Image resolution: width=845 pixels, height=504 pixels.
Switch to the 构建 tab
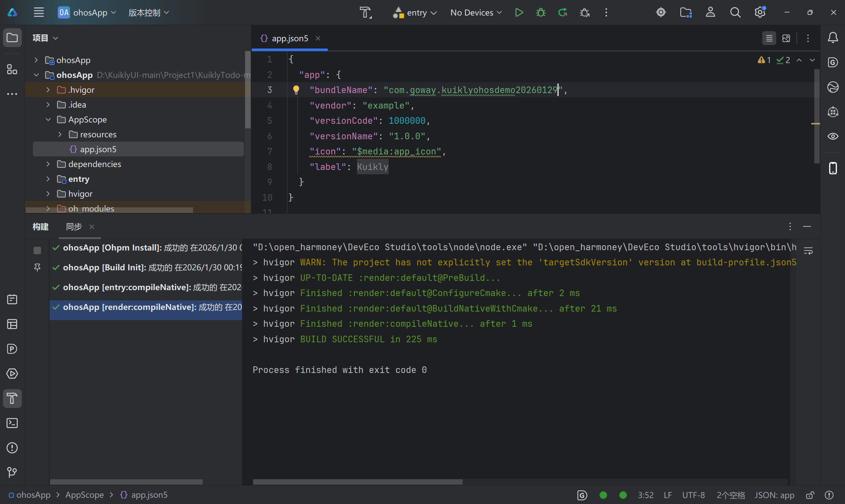point(40,226)
